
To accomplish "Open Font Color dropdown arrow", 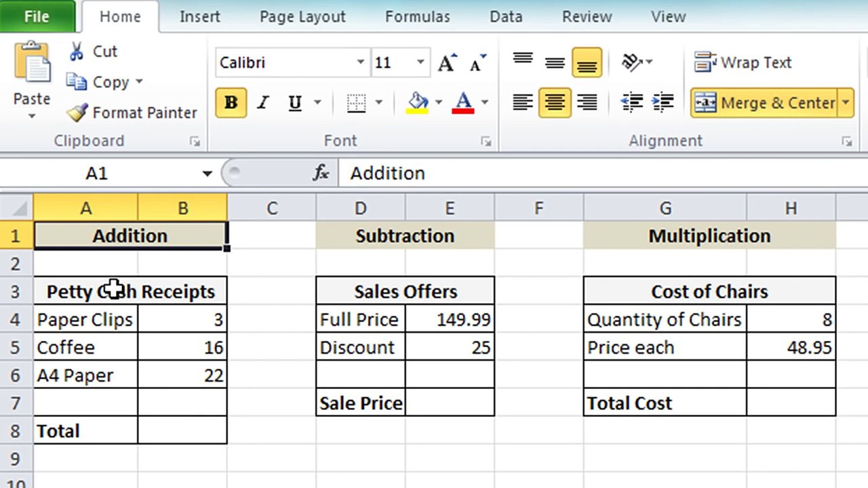I will click(484, 103).
